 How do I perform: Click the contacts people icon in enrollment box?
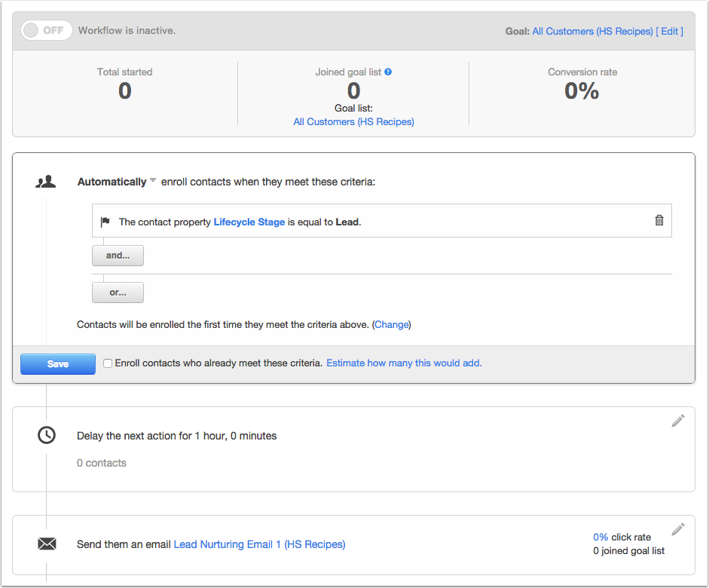pos(46,182)
